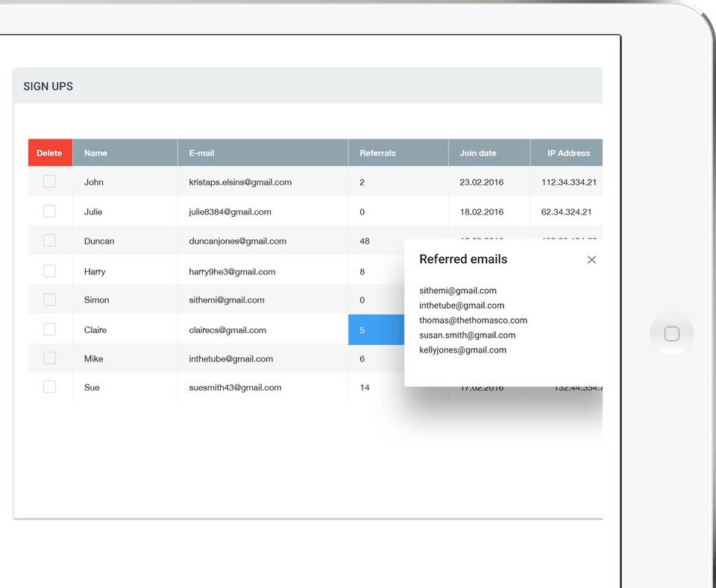Close the Referred emails popup
The image size is (716, 588).
click(x=591, y=259)
